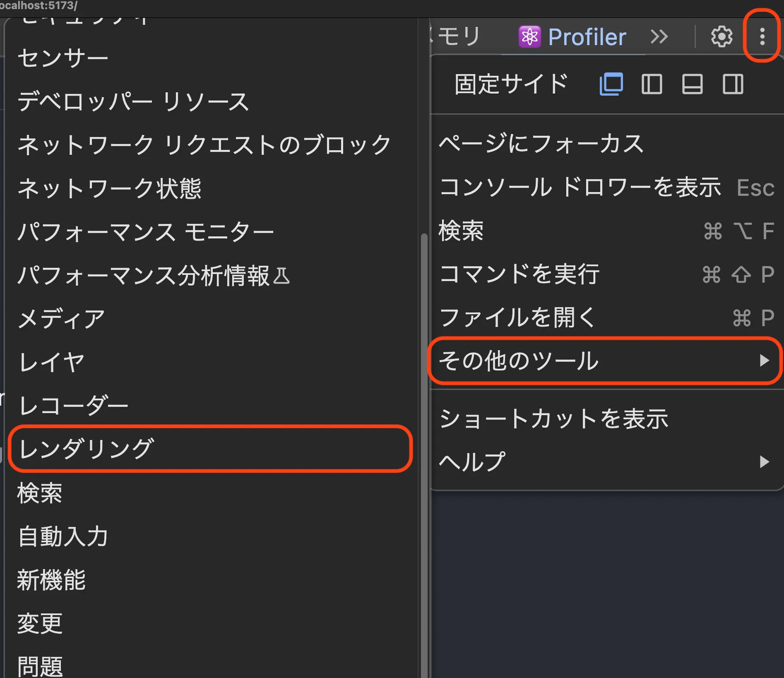Screen dimensions: 784x678
Task: Click the three-dot customize DevTools menu
Action: (762, 36)
